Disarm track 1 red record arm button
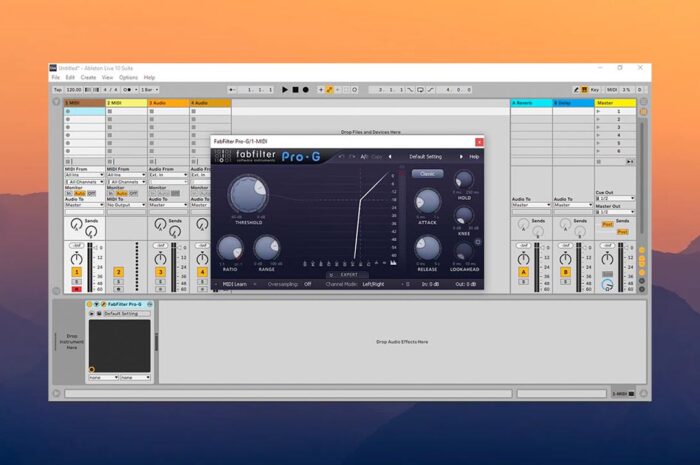 coord(76,289)
